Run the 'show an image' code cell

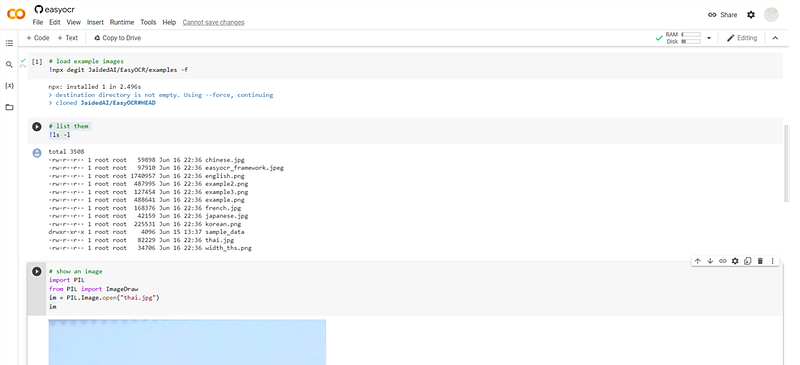pos(37,272)
